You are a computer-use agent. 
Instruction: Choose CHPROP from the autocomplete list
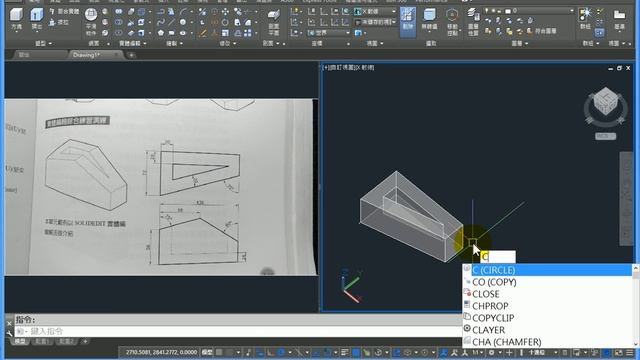click(x=547, y=306)
